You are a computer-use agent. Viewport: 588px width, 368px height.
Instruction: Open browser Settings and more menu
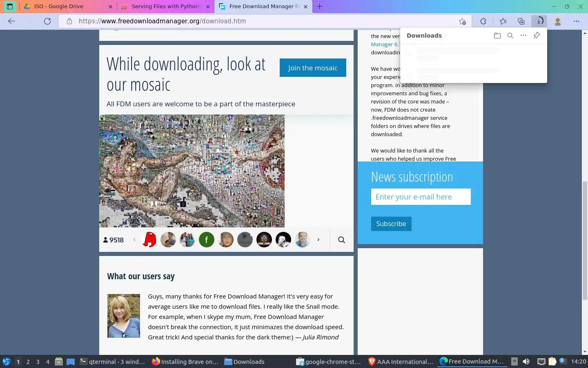577,21
